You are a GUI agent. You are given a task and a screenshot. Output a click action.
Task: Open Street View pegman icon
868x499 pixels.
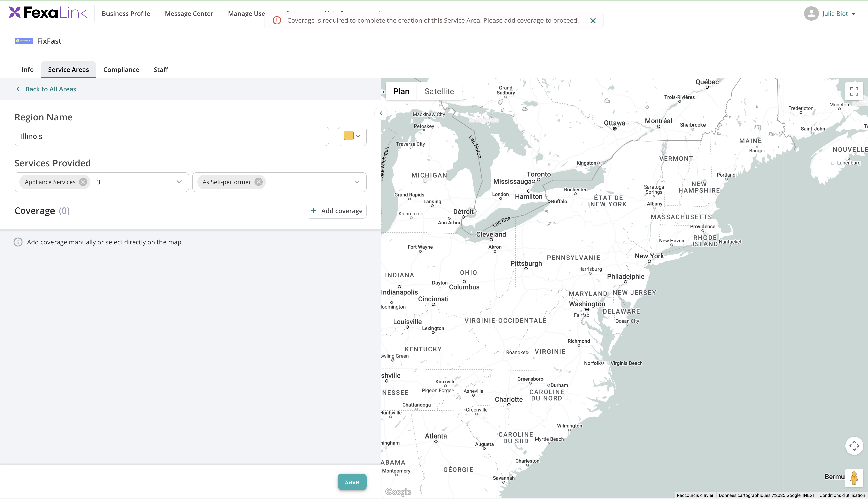[854, 478]
